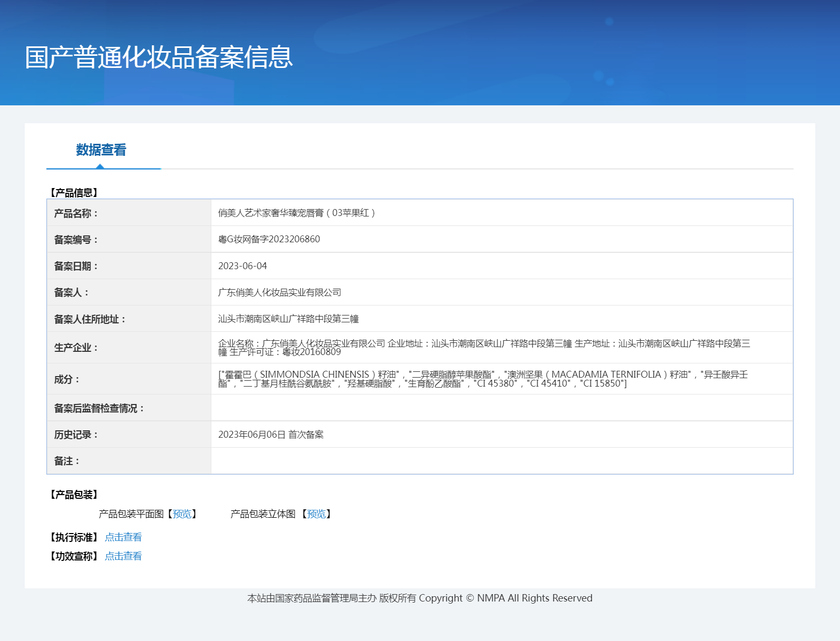
Task: Click the 【产品包装】 section heading
Action: point(74,495)
